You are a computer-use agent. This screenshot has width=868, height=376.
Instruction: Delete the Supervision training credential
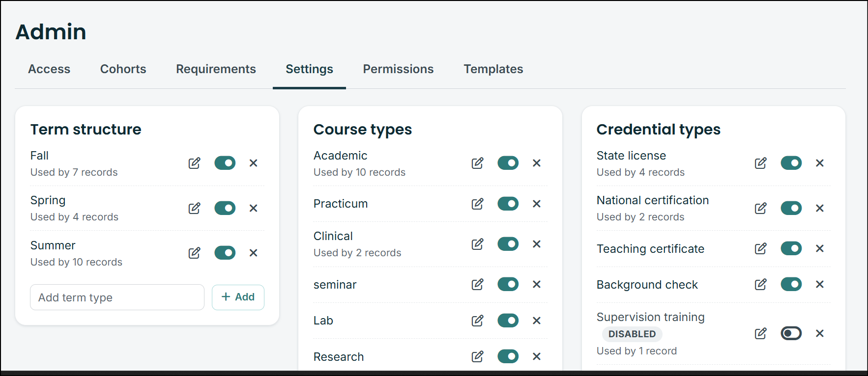[820, 333]
